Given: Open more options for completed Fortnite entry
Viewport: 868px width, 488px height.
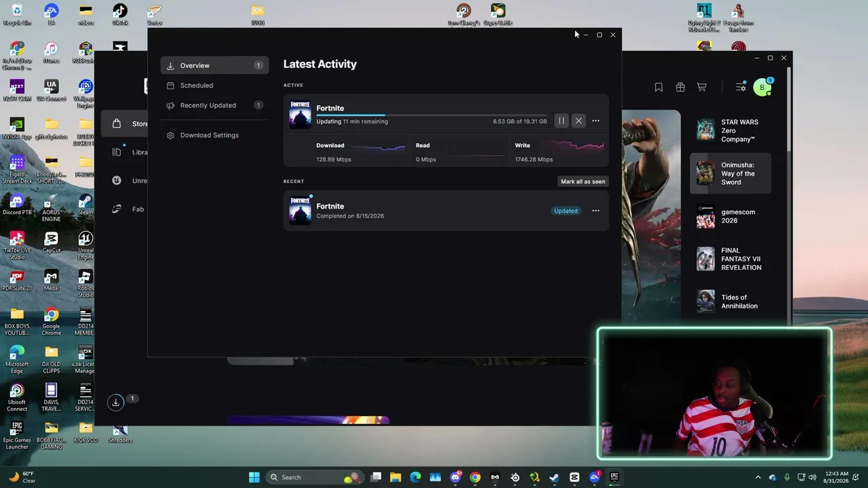Looking at the screenshot, I should pyautogui.click(x=595, y=211).
